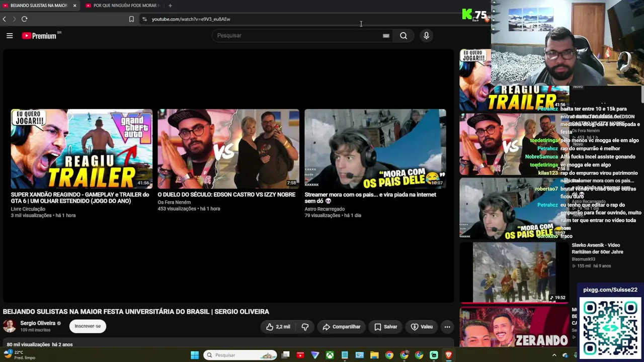Open the on-screen keyboard in search box
Viewport: 644px width, 362px height.
386,36
